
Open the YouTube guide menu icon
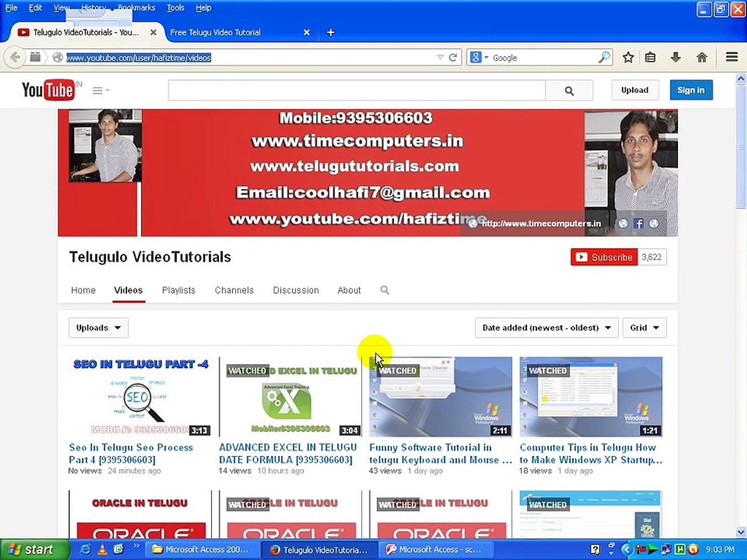click(101, 91)
